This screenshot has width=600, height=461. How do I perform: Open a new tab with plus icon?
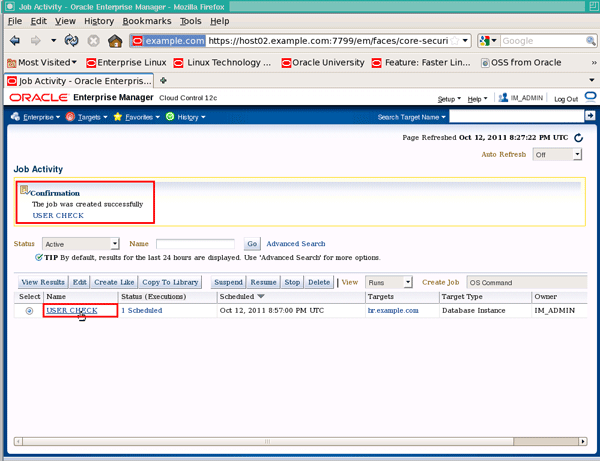163,80
